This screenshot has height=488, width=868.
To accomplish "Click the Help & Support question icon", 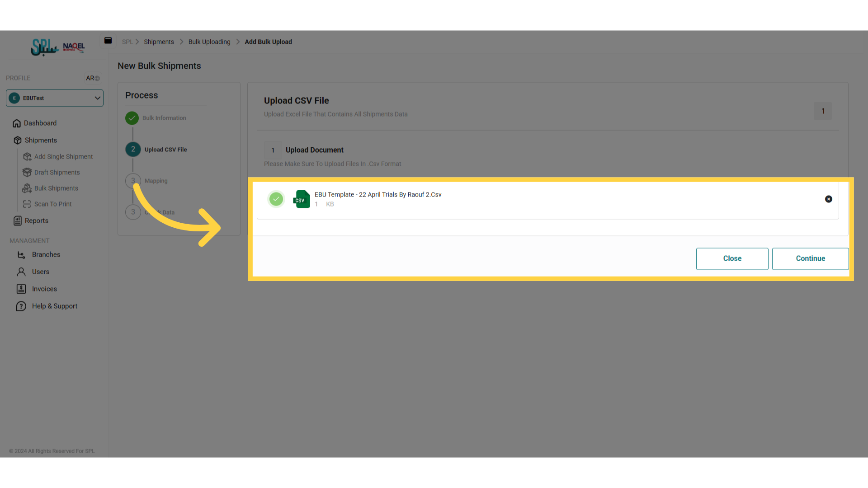I will [21, 306].
